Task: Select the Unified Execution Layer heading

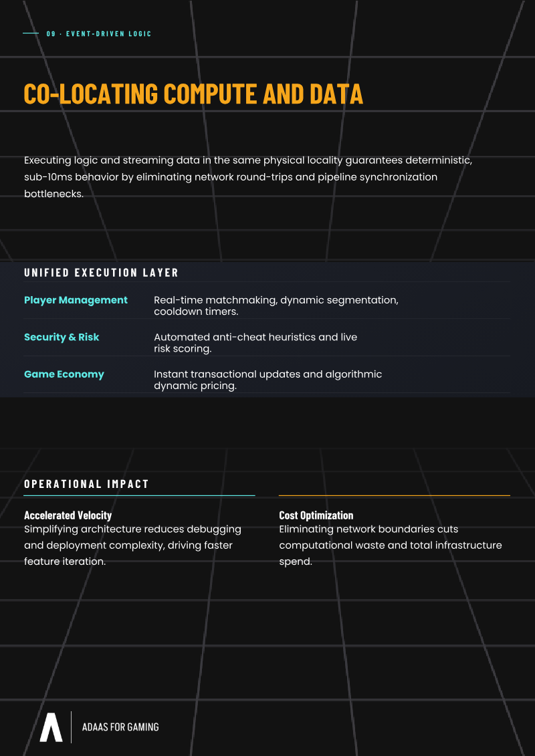Action: tap(101, 273)
